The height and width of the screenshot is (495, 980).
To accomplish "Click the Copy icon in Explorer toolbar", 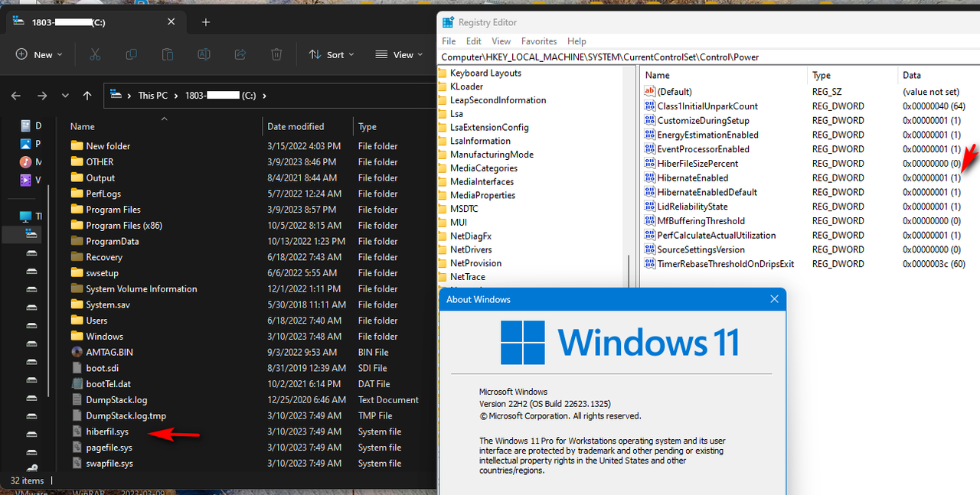I will (131, 54).
